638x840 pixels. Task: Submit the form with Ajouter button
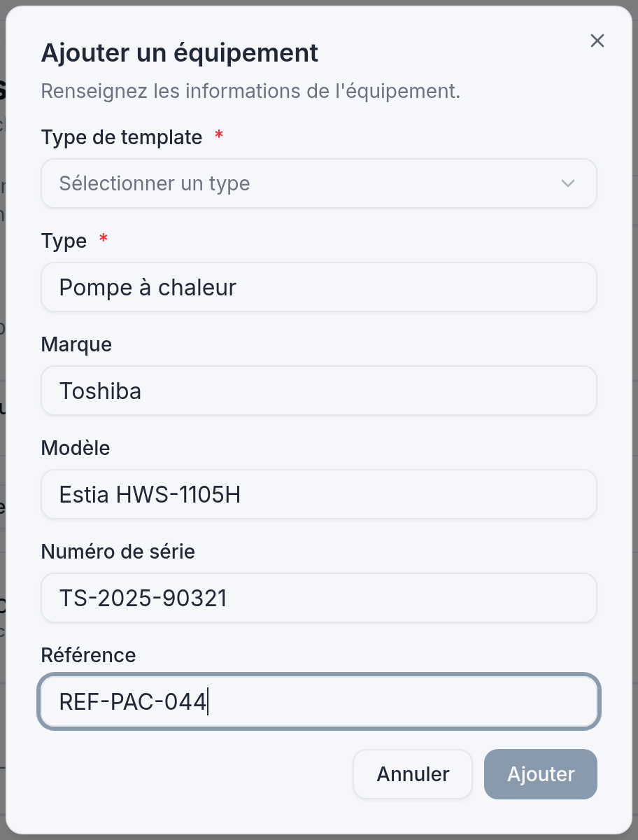pyautogui.click(x=540, y=774)
